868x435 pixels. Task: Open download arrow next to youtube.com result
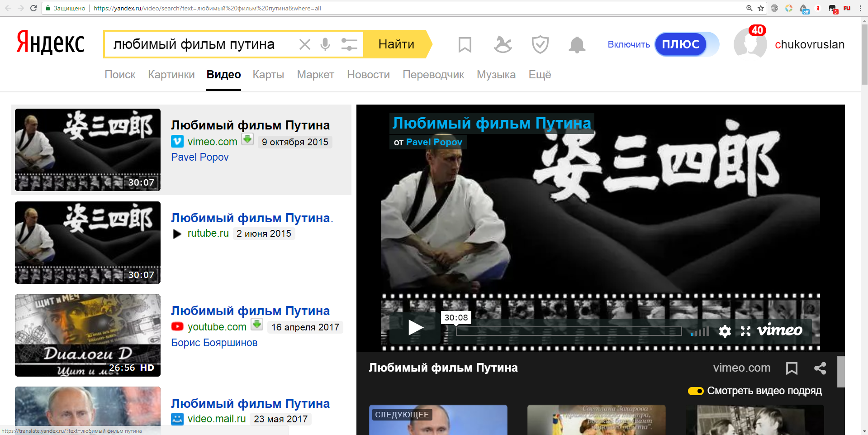[x=257, y=324]
